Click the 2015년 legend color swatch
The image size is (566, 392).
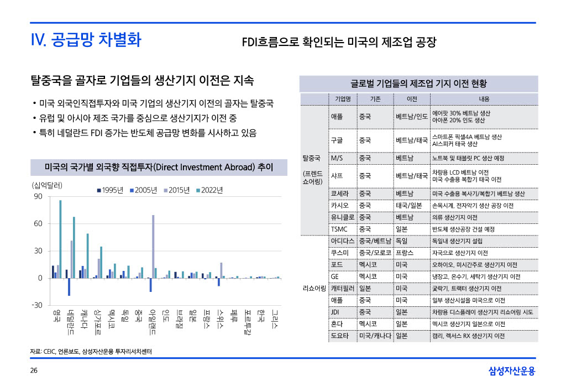coord(165,191)
